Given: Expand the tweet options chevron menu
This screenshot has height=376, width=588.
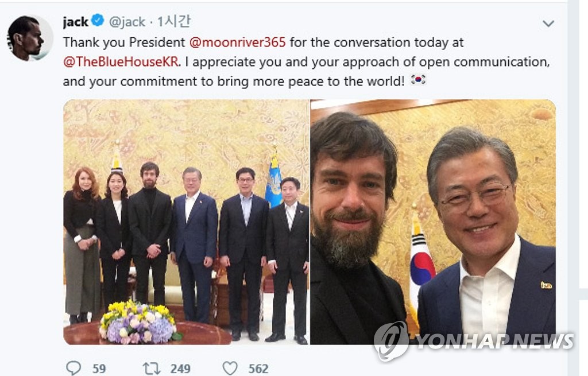Looking at the screenshot, I should click(548, 23).
